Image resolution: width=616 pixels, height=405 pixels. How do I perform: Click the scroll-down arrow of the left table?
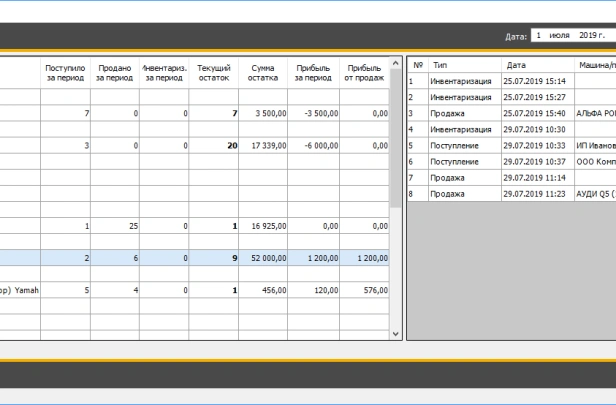tap(396, 334)
